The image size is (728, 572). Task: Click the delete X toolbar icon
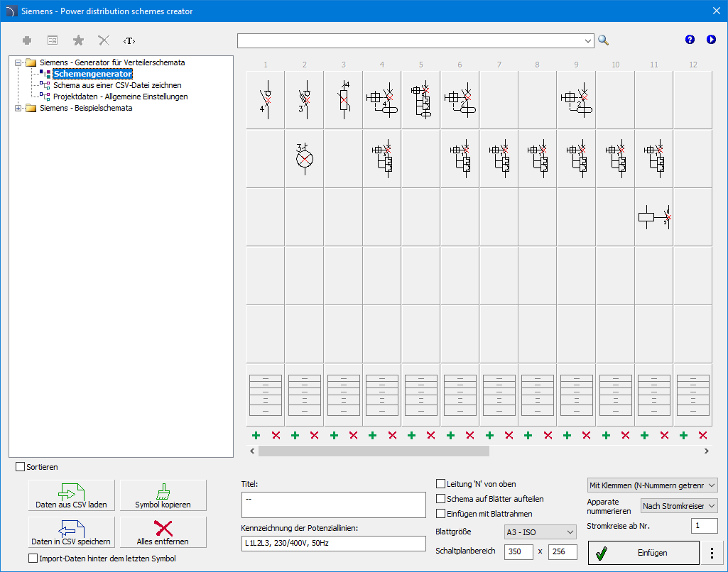pos(104,40)
